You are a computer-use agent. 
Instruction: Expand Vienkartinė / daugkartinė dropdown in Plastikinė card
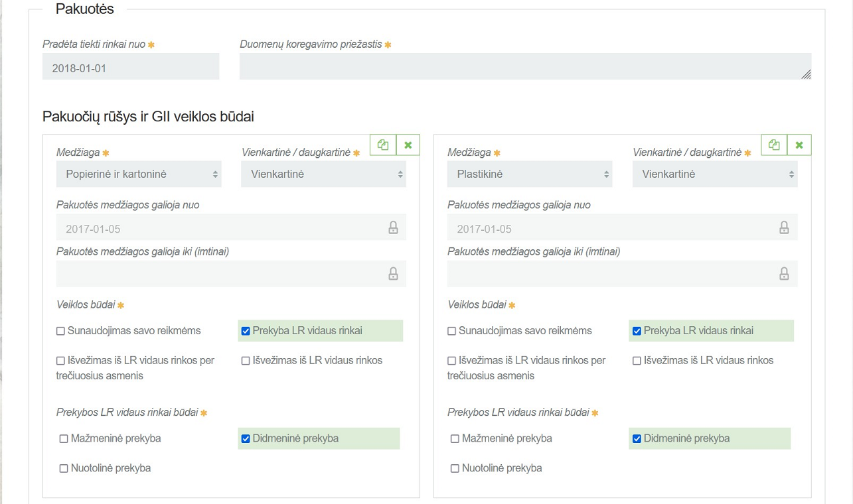point(715,174)
